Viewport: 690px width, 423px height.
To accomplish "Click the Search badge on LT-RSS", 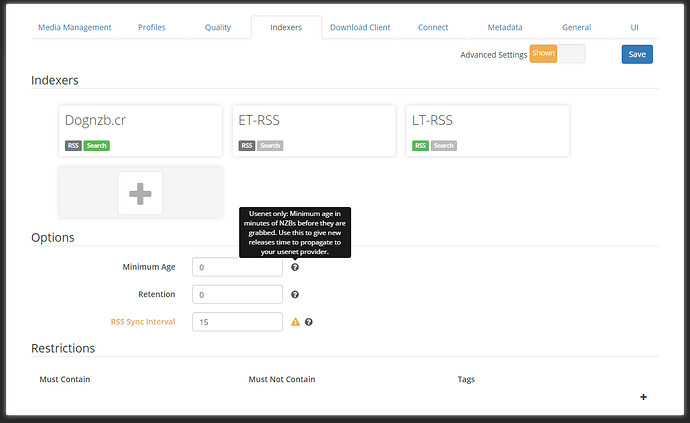I will click(x=444, y=146).
